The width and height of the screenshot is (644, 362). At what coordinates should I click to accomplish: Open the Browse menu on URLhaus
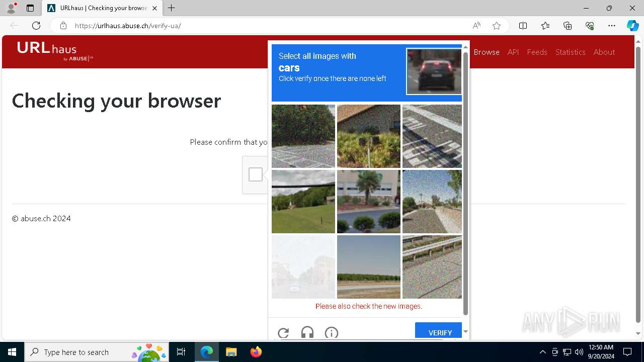tap(487, 52)
